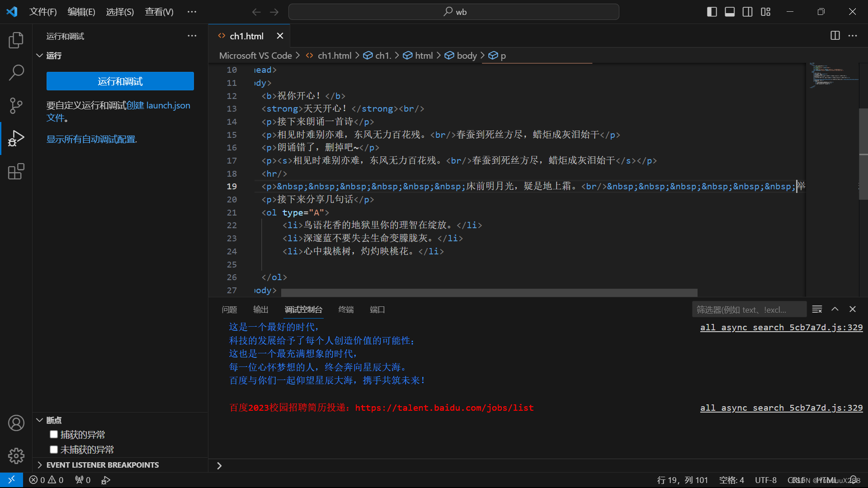Switch to the 终端 panel tab
This screenshot has width=868, height=488.
coord(346,310)
